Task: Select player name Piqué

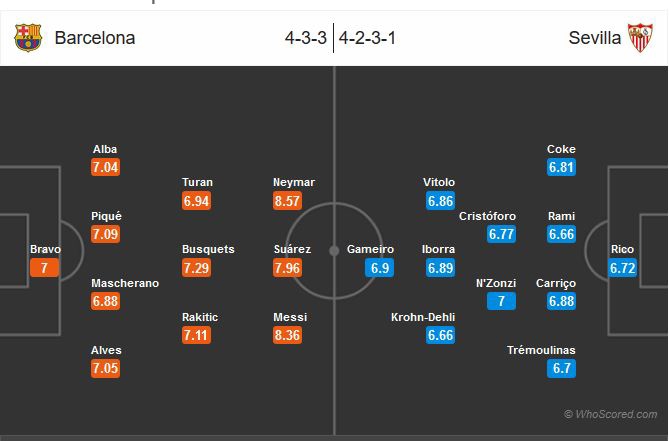Action: tap(105, 216)
